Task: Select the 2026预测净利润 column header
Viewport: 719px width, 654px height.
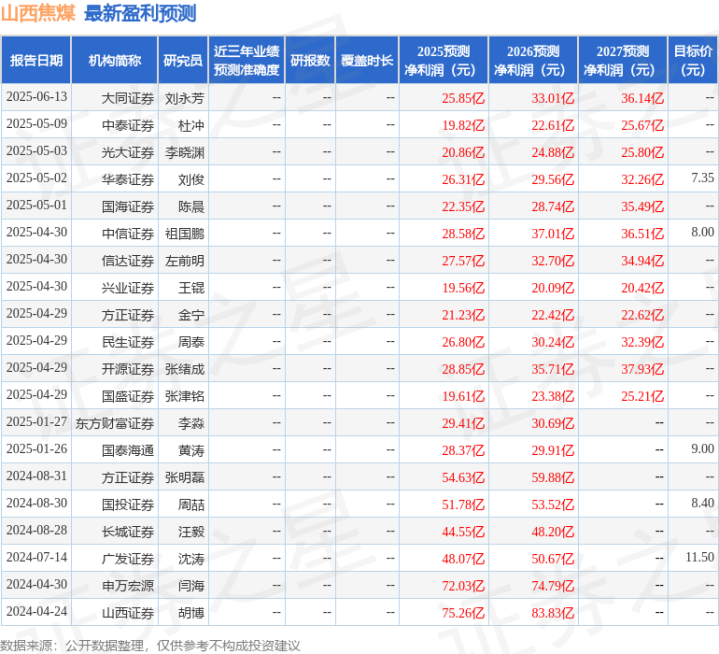Action: tap(533, 61)
